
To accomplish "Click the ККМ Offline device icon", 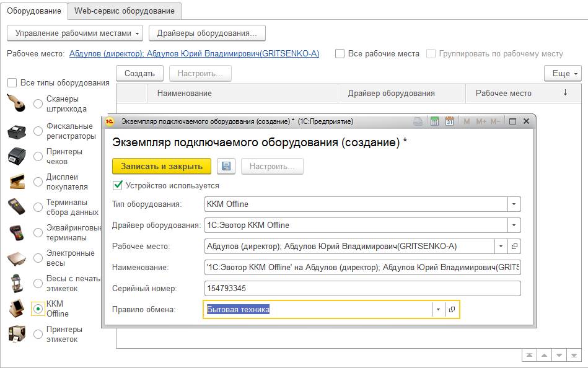I will click(x=17, y=309).
